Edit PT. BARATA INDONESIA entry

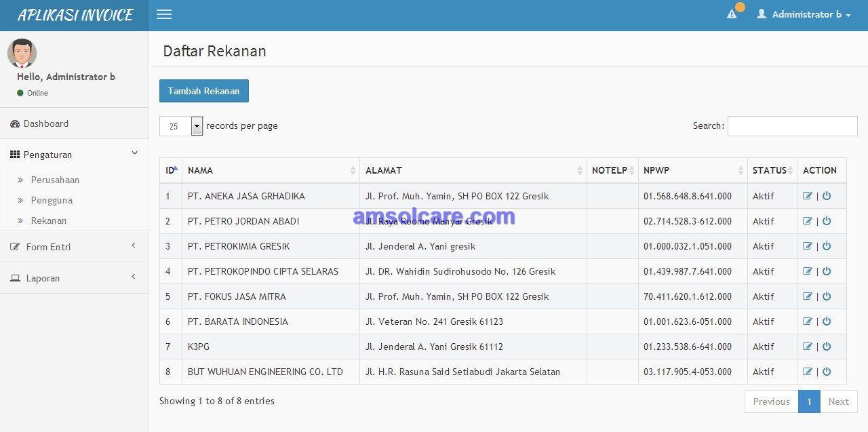click(x=807, y=321)
